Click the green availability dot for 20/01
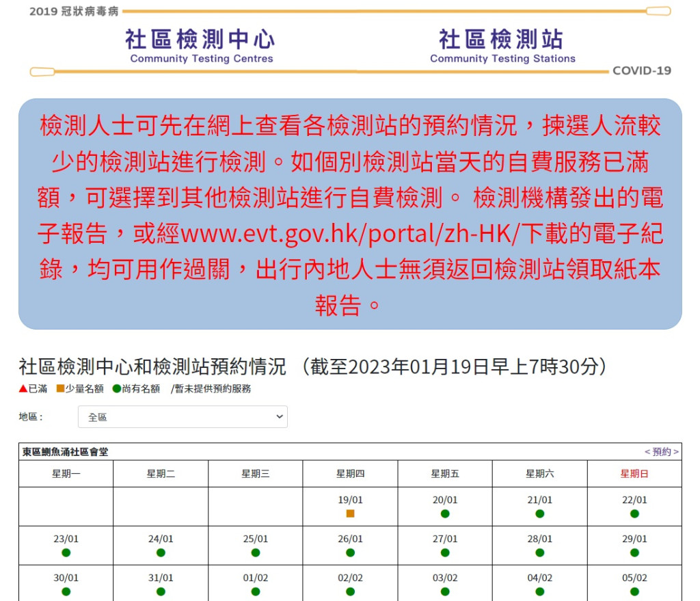 coord(445,513)
